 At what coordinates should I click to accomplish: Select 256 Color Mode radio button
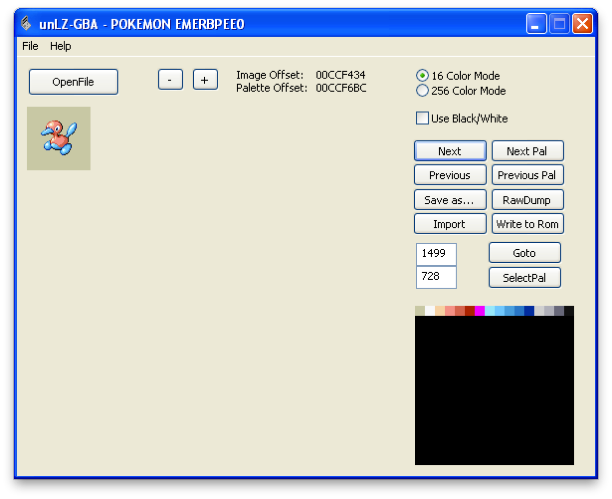(x=422, y=91)
